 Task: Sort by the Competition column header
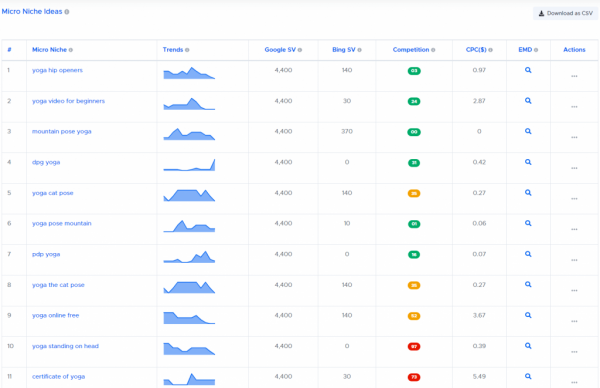pos(411,50)
